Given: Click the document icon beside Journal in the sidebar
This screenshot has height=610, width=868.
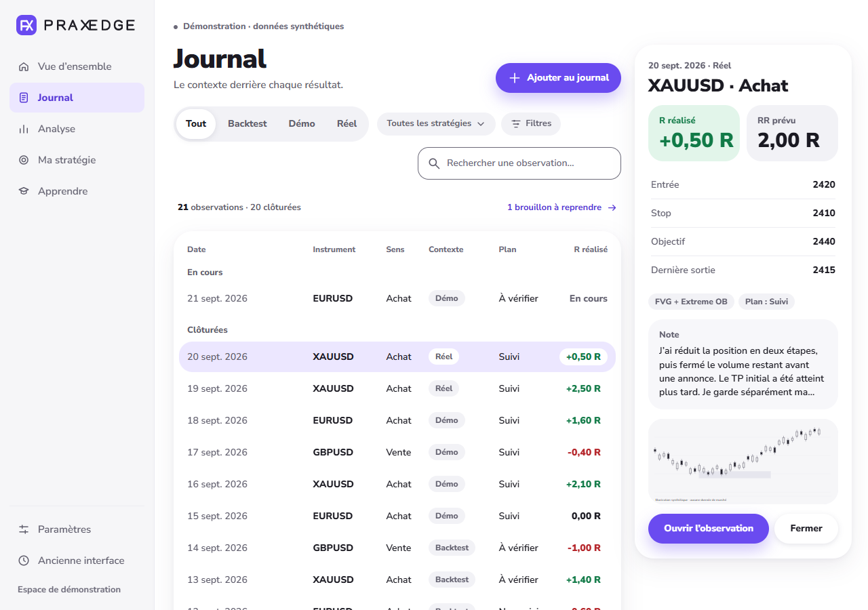Looking at the screenshot, I should click(24, 98).
